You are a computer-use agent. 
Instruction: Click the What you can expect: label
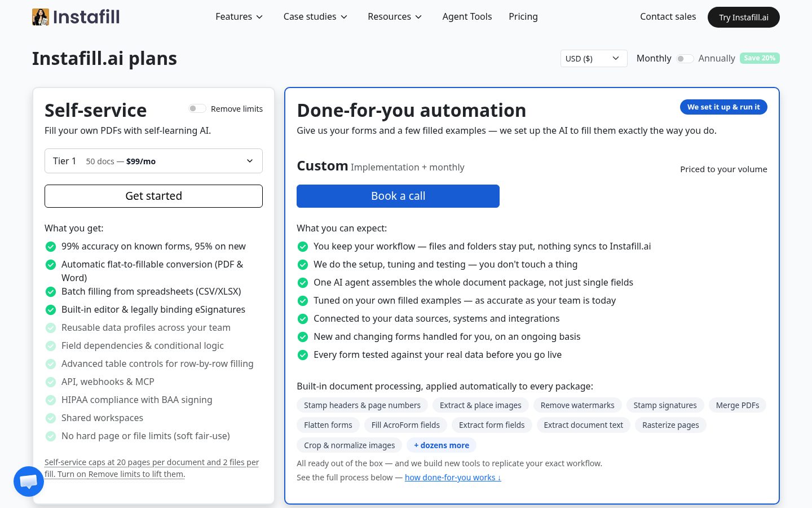point(342,229)
